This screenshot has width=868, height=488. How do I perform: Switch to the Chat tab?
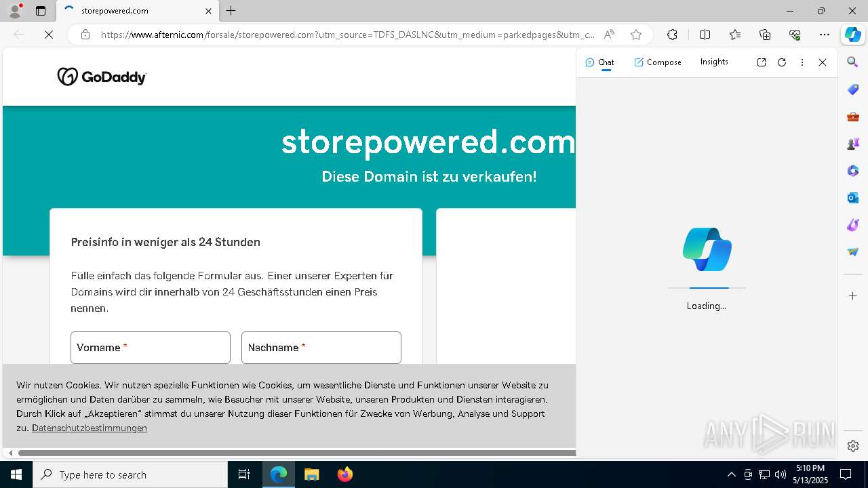599,62
